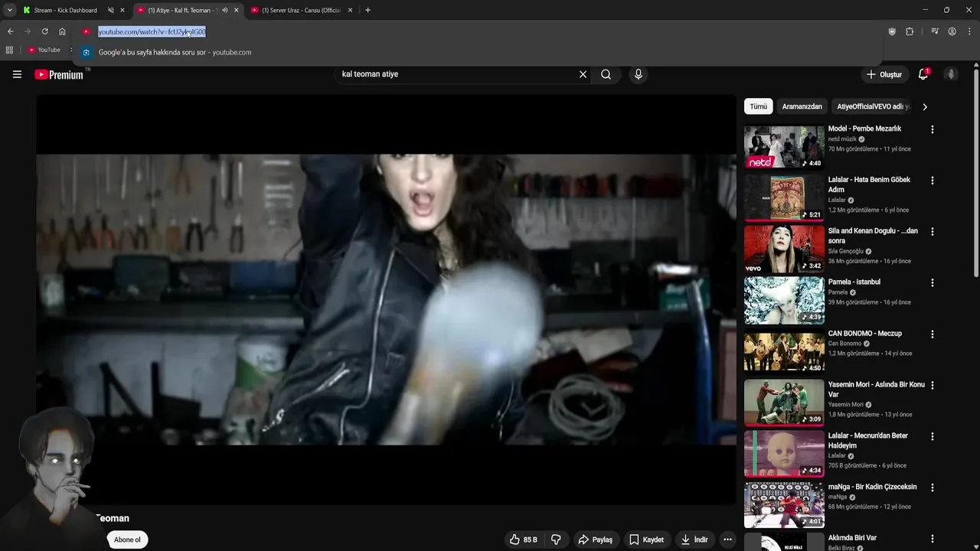Close the Kick Dashboard tab
This screenshot has width=980, height=551.
click(122, 10)
